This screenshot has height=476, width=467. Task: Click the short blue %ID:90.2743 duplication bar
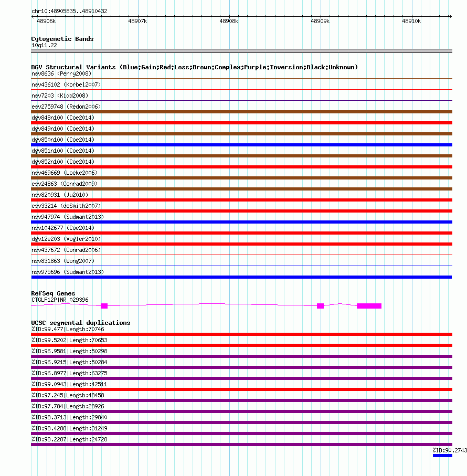[442, 456]
